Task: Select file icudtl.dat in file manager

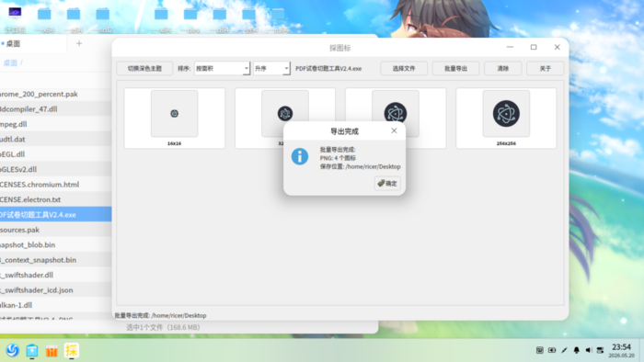Action: tap(55, 139)
